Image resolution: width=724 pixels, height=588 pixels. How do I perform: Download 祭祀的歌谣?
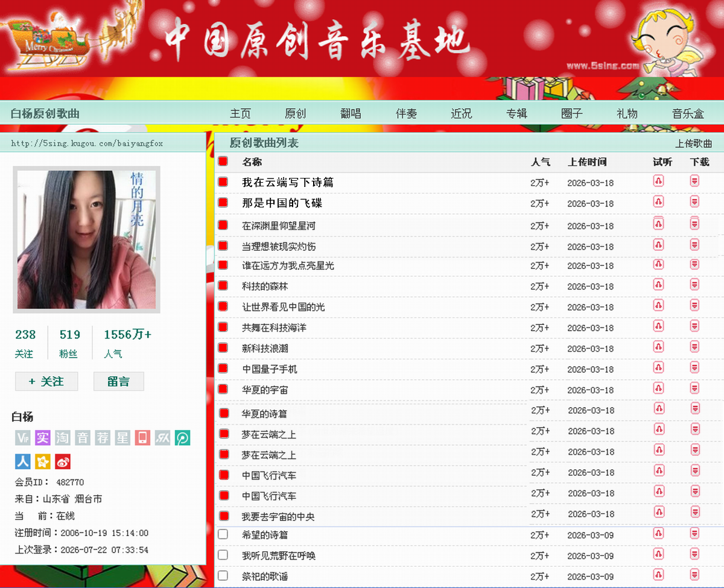click(694, 575)
